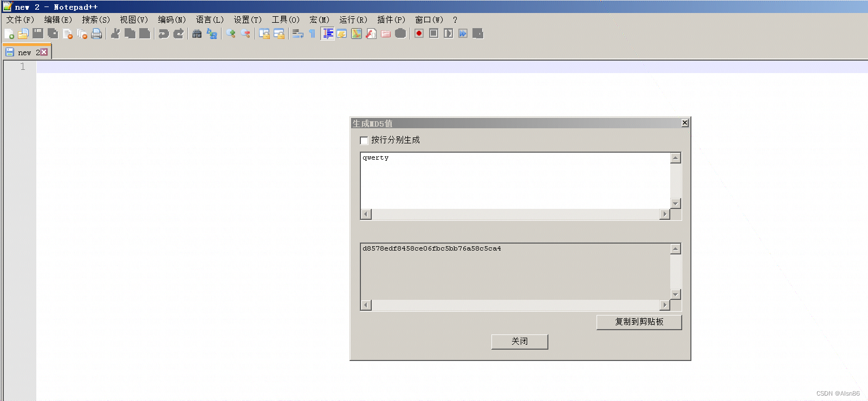Screen dimensions: 868x401
Task: Open the 宏(M) menu
Action: 319,19
